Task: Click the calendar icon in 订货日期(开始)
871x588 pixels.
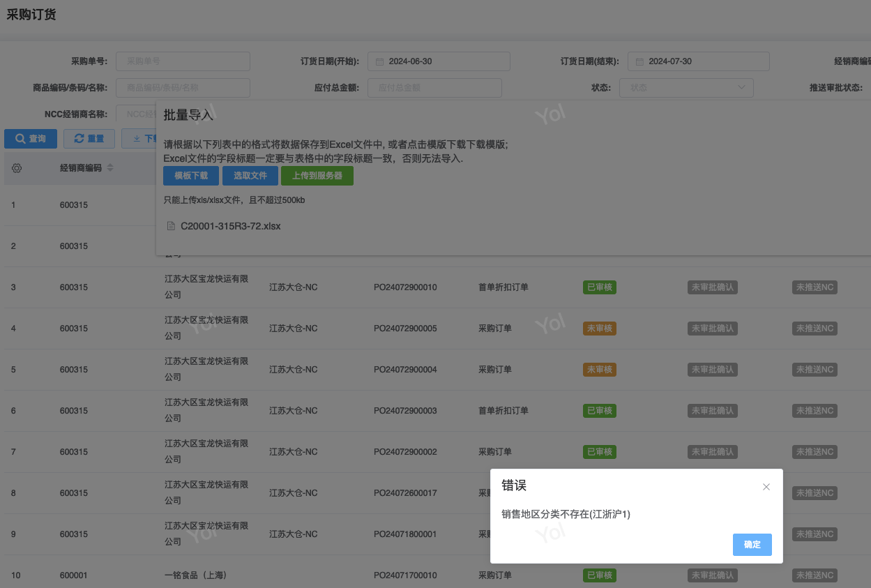Action: [x=380, y=61]
